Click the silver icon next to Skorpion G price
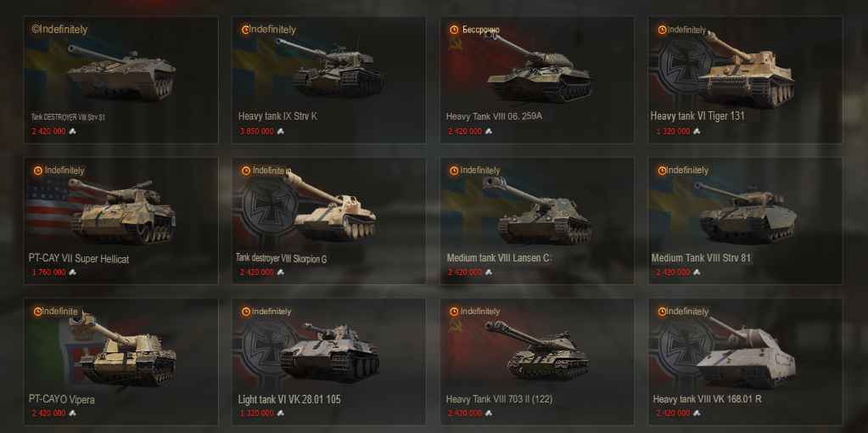The image size is (868, 433). (281, 273)
